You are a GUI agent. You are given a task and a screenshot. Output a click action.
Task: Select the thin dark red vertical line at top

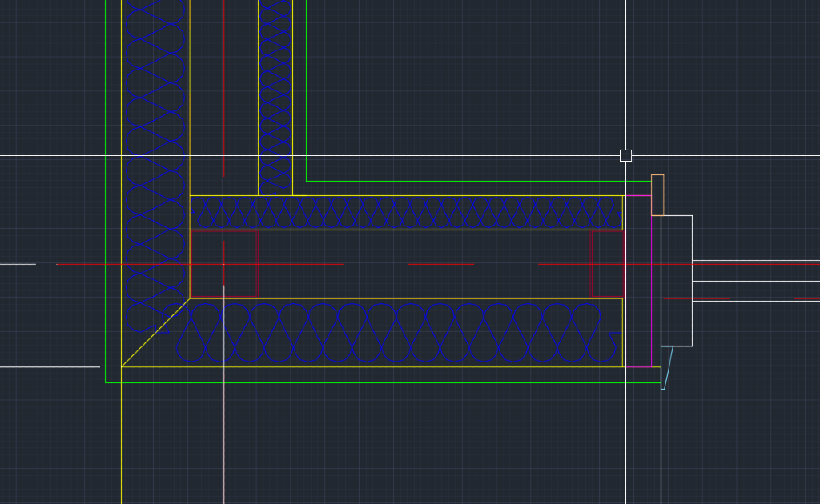tap(223, 80)
